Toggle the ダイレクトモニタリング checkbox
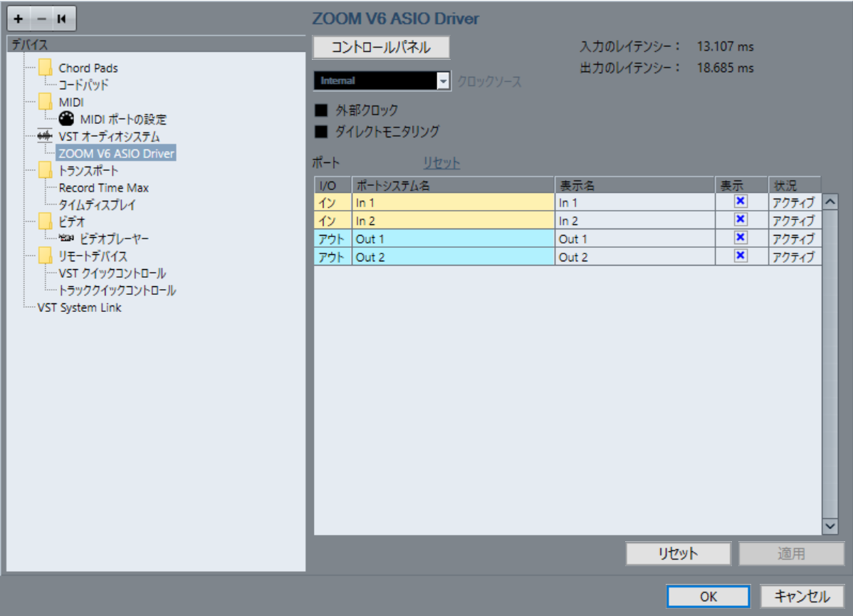 tap(322, 132)
